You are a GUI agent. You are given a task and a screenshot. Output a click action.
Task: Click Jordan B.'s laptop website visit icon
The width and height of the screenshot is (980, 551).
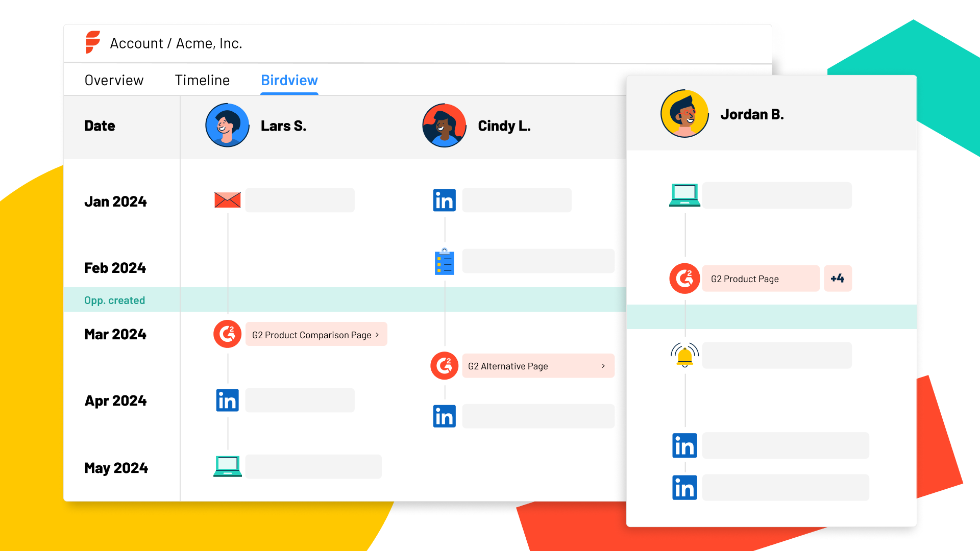[684, 195]
